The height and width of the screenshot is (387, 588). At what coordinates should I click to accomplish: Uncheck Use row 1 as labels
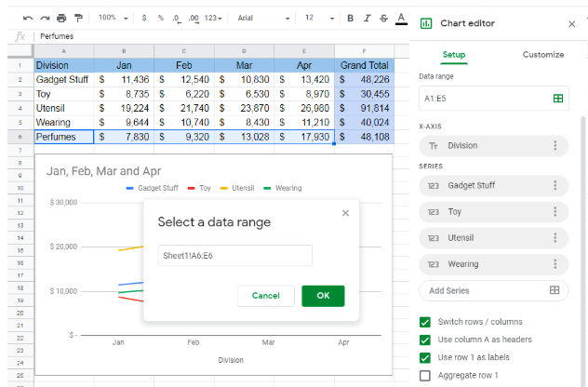click(x=425, y=358)
